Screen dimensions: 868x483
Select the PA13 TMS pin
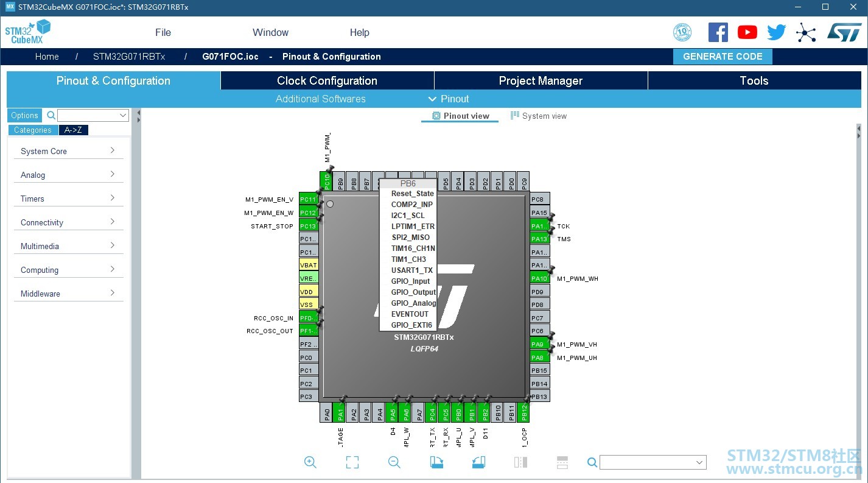click(x=540, y=239)
